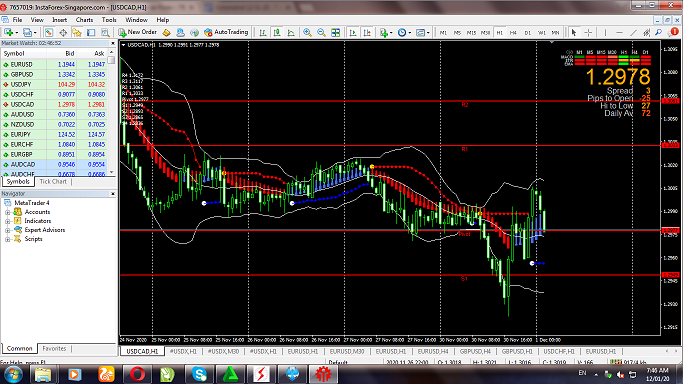Viewport: 683px width, 384px height.
Task: Open the New Chart toolbar icon
Action: click(8, 32)
